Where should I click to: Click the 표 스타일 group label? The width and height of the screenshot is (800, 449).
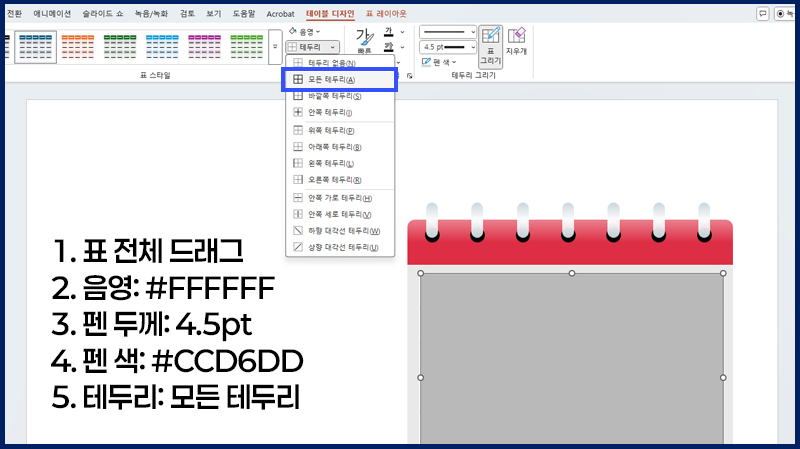coord(155,76)
